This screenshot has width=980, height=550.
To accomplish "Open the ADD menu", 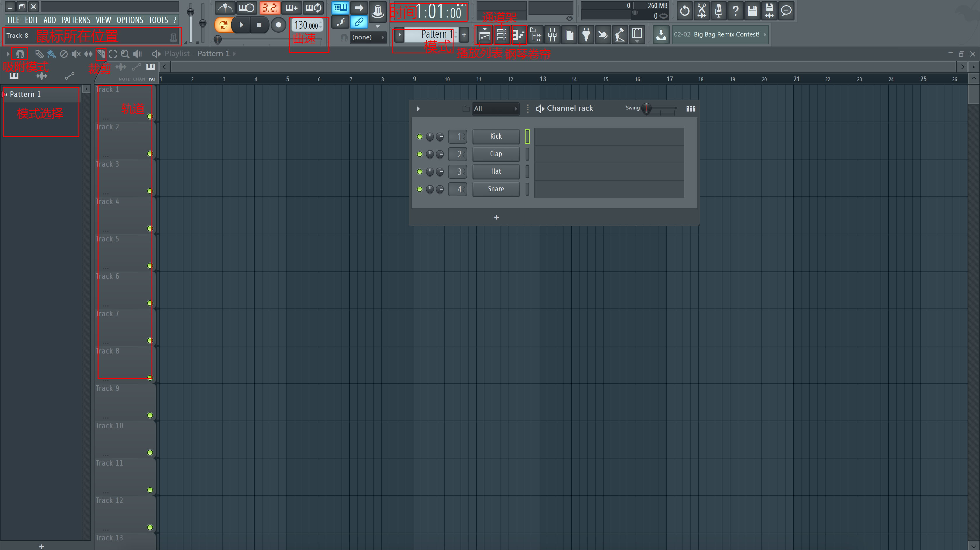I will (x=50, y=20).
